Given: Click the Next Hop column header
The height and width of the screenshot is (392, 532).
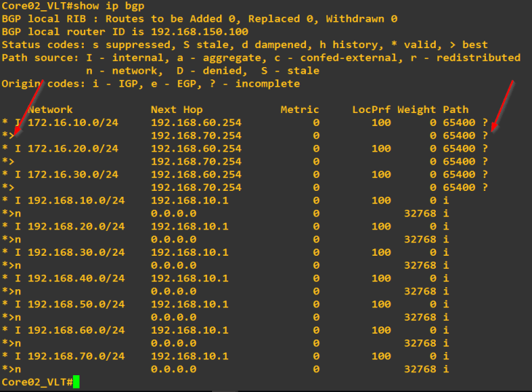Looking at the screenshot, I should 176,109.
